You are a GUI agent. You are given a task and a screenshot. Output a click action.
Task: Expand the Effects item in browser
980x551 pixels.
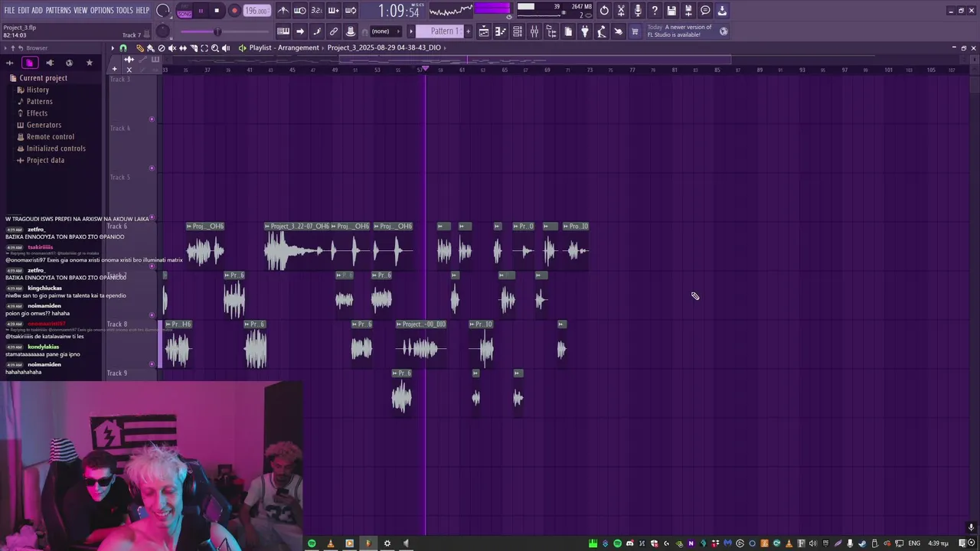(x=37, y=113)
